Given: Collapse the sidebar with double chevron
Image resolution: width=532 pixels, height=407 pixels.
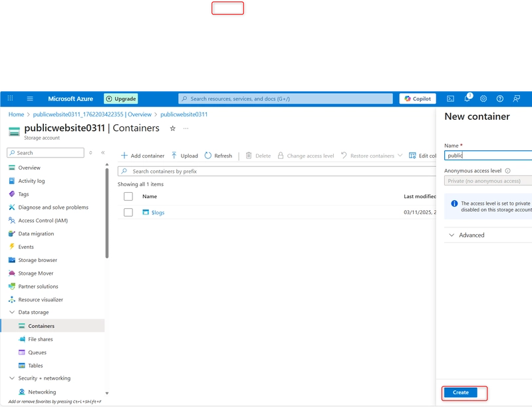Looking at the screenshot, I should tap(103, 153).
